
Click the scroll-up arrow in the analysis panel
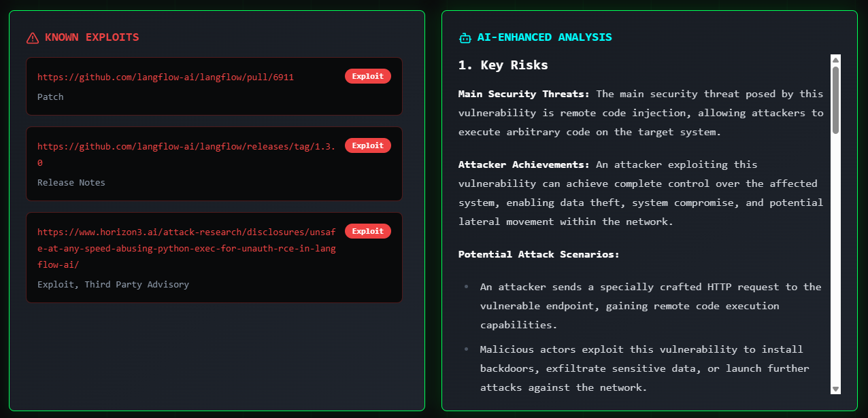pos(836,59)
